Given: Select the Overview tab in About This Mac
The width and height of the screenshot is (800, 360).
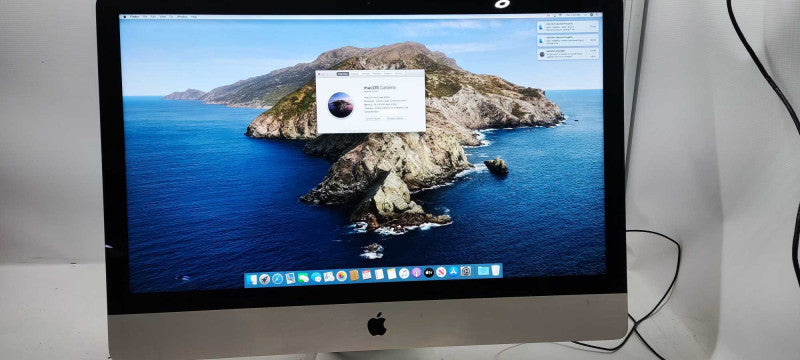Looking at the screenshot, I should 343,74.
